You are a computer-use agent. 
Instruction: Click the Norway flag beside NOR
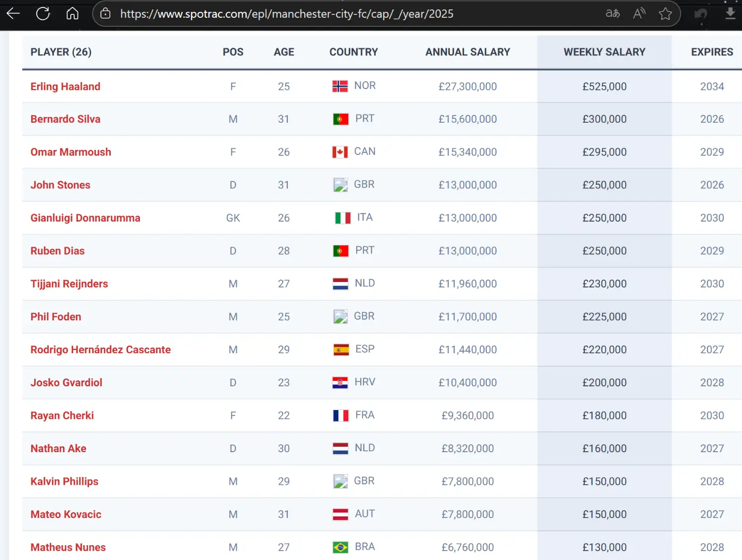click(x=340, y=87)
